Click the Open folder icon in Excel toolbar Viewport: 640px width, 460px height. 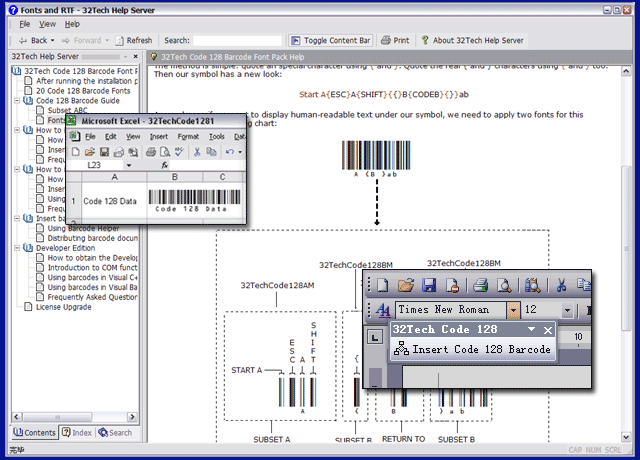coord(90,152)
